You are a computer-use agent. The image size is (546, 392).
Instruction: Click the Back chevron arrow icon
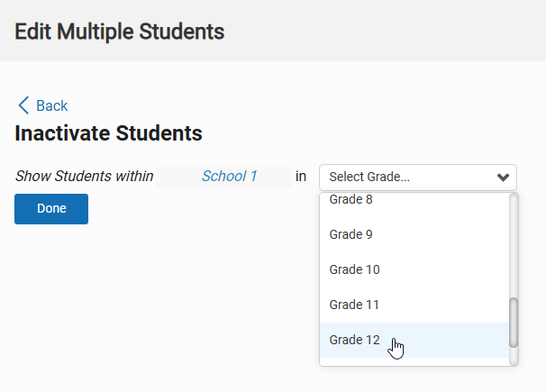tap(23, 105)
